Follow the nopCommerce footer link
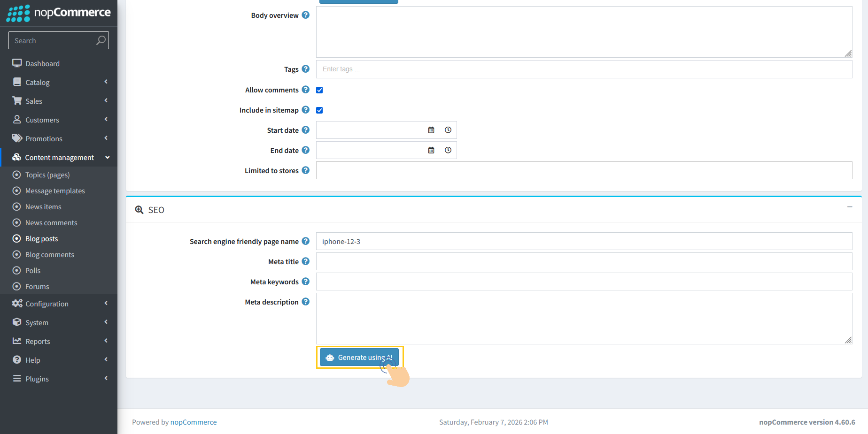 point(194,422)
